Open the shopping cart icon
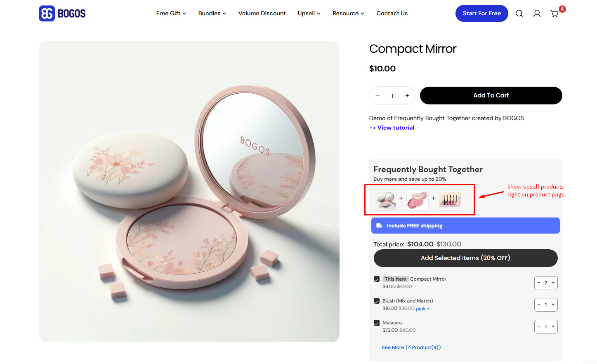 pyautogui.click(x=555, y=14)
